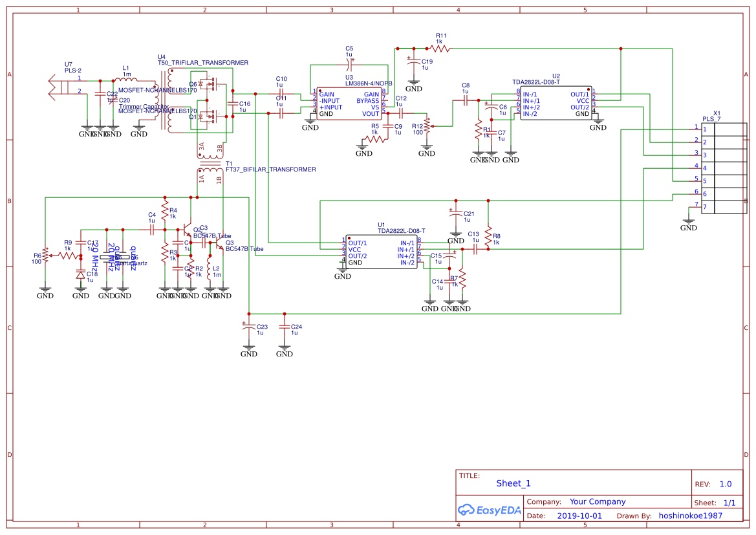The width and height of the screenshot is (756, 535).
Task: Select the R6 100 ohm potentiometer
Action: tap(45, 255)
